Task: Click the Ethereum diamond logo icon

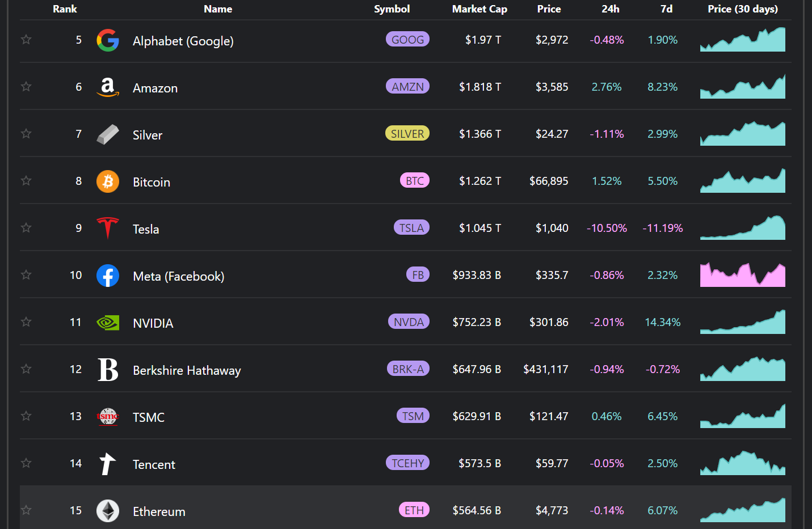Action: click(x=107, y=511)
